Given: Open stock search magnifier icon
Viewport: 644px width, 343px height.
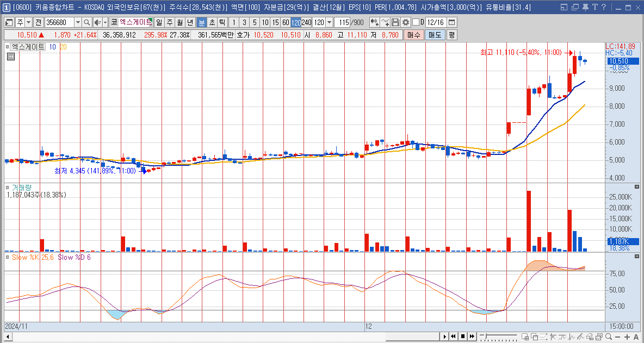Looking at the screenshot, I should coord(86,22).
